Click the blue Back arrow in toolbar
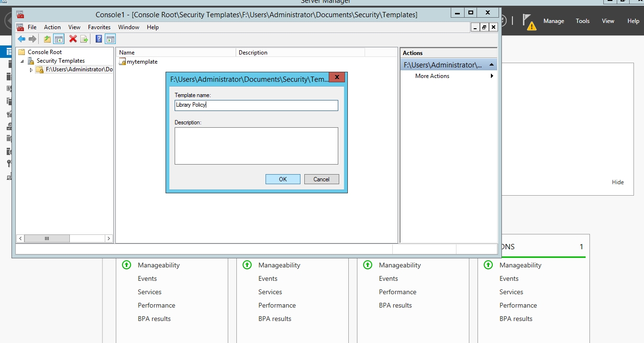This screenshot has width=644, height=343. [x=22, y=39]
